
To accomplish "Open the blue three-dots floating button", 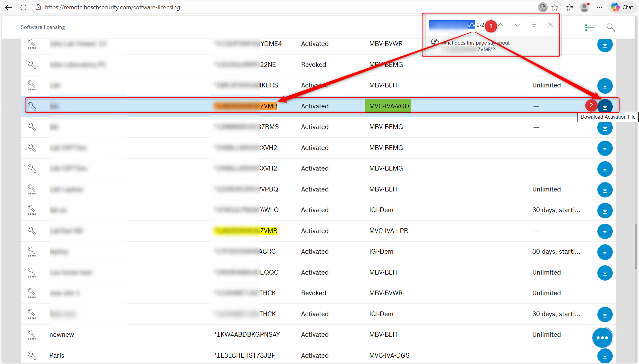I will coord(602,338).
